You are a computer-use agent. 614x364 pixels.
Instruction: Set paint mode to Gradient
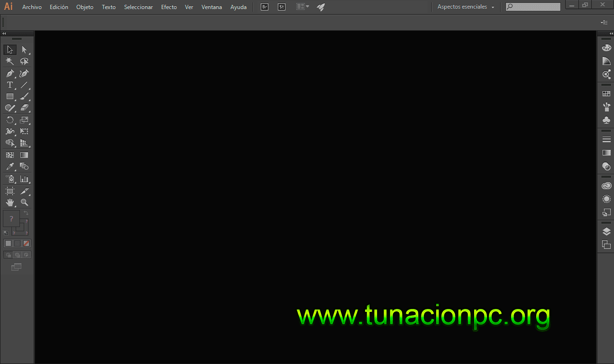point(17,243)
